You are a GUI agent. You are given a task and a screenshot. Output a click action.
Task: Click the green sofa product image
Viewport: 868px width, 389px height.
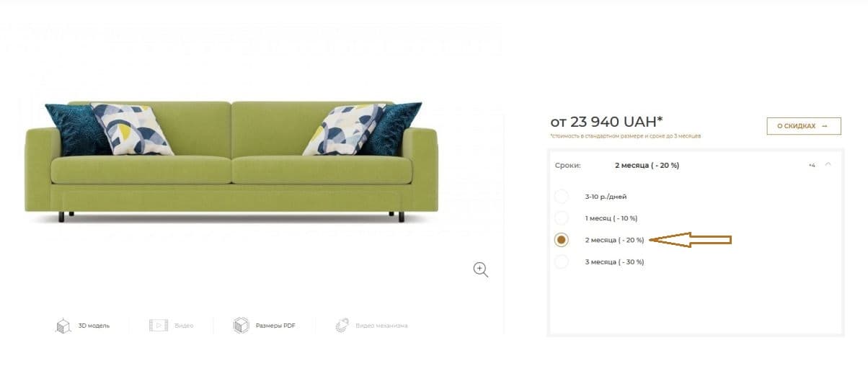pos(231,161)
